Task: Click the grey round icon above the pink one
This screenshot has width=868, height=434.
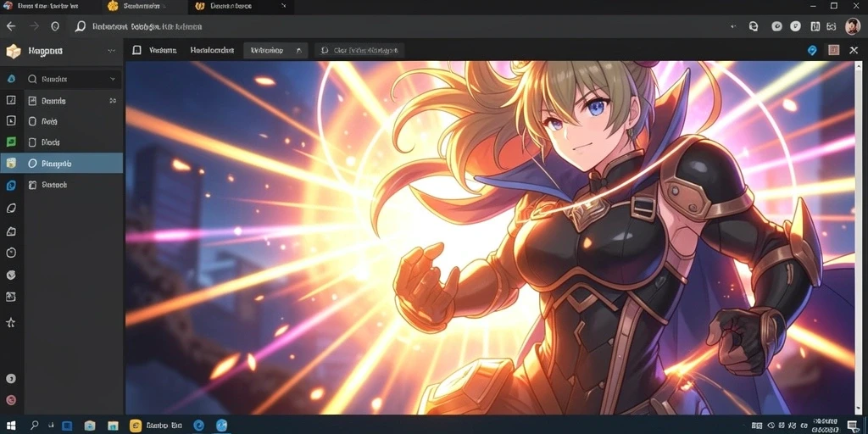Action: click(11, 379)
